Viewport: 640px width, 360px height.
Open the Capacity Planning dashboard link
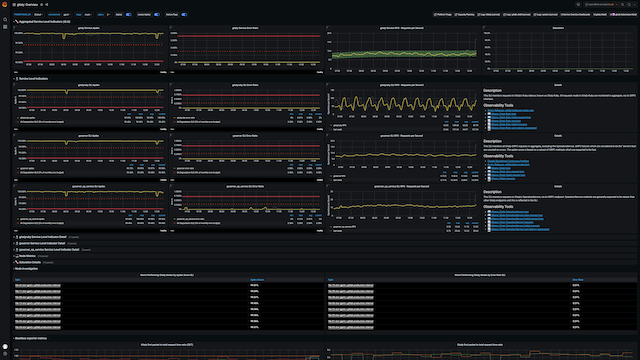464,15
